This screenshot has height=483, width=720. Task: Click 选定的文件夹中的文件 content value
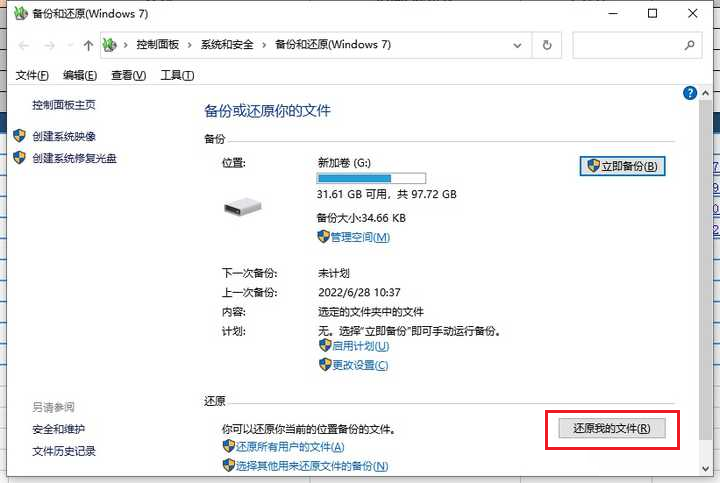coord(371,312)
